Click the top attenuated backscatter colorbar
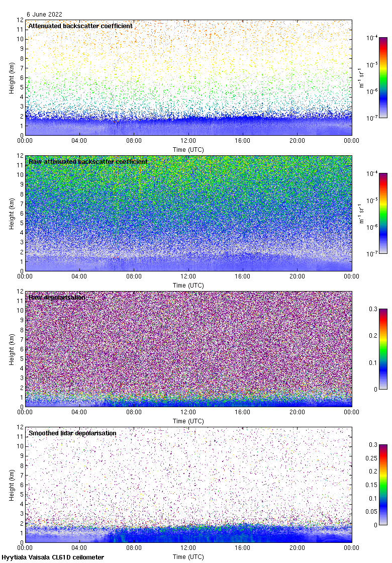Screen dimensions: 392x563 tap(383, 77)
